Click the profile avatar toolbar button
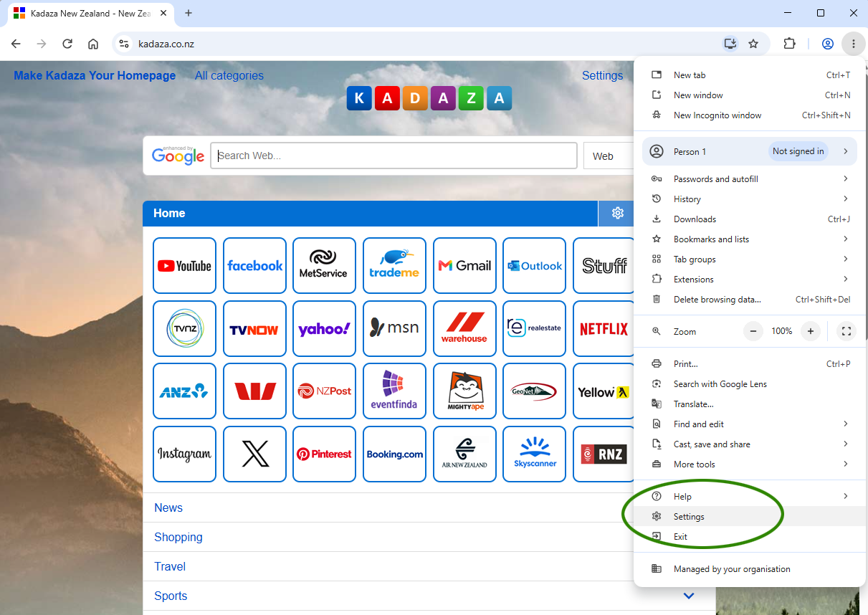 pos(827,44)
